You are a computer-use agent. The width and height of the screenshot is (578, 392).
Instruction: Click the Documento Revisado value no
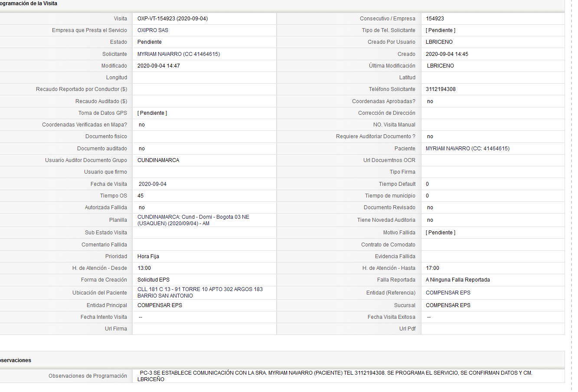click(x=430, y=207)
